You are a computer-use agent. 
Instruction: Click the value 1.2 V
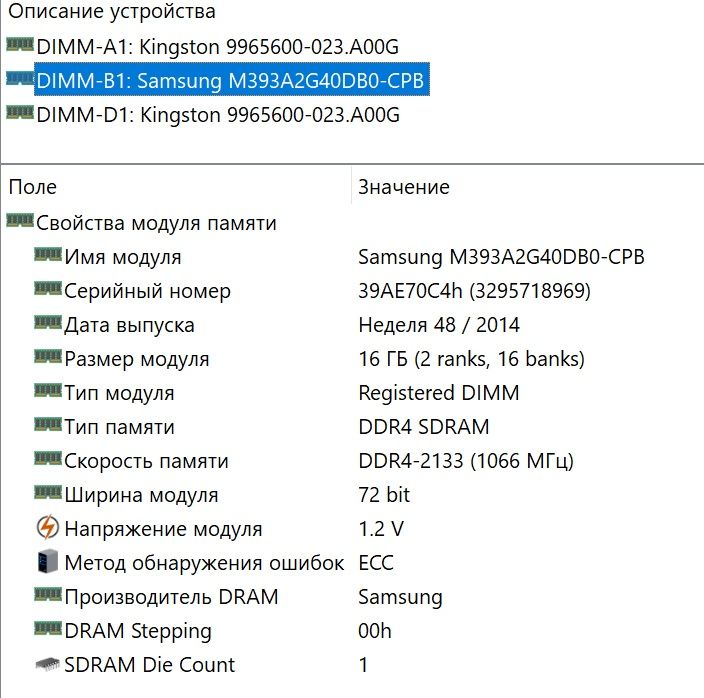pyautogui.click(x=381, y=529)
